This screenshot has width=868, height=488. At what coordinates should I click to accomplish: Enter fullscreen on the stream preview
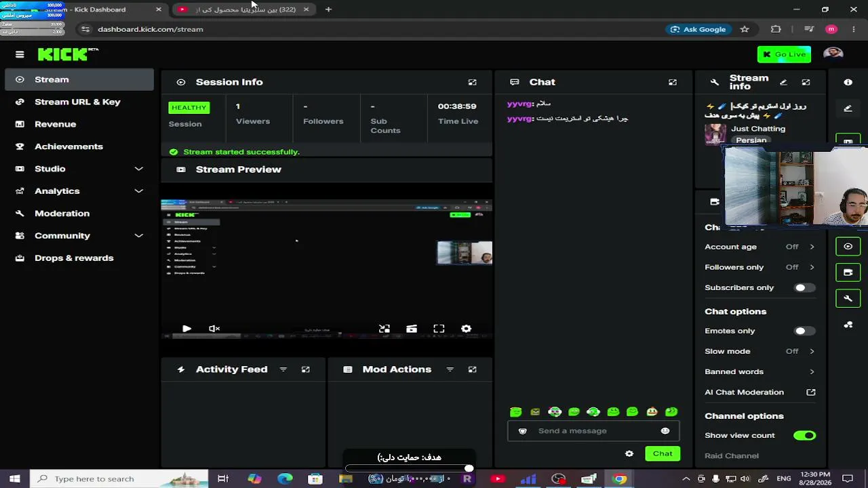point(439,329)
